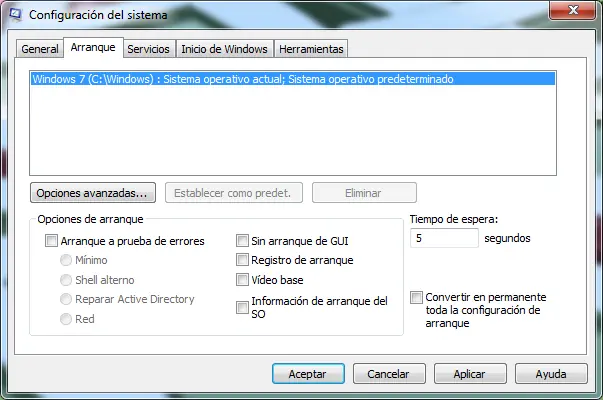
Task: Select the Windows 7 (C:\Windows) boot entry
Action: [x=293, y=79]
